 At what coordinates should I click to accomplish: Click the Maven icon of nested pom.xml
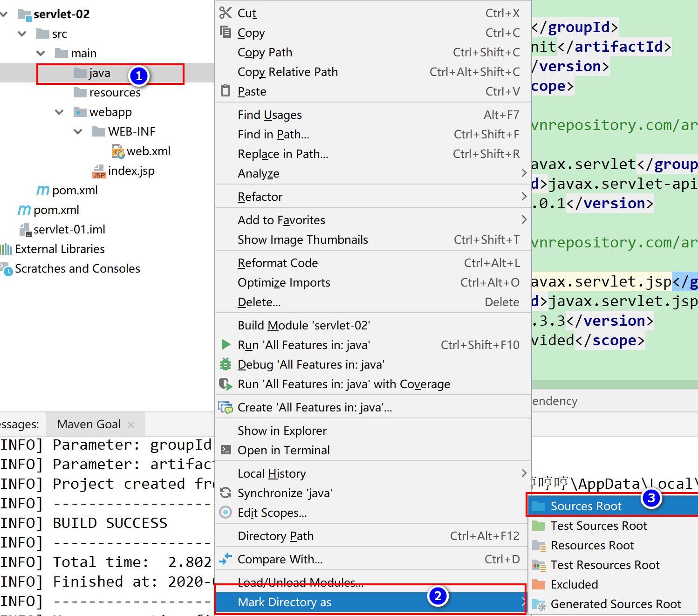pos(43,190)
